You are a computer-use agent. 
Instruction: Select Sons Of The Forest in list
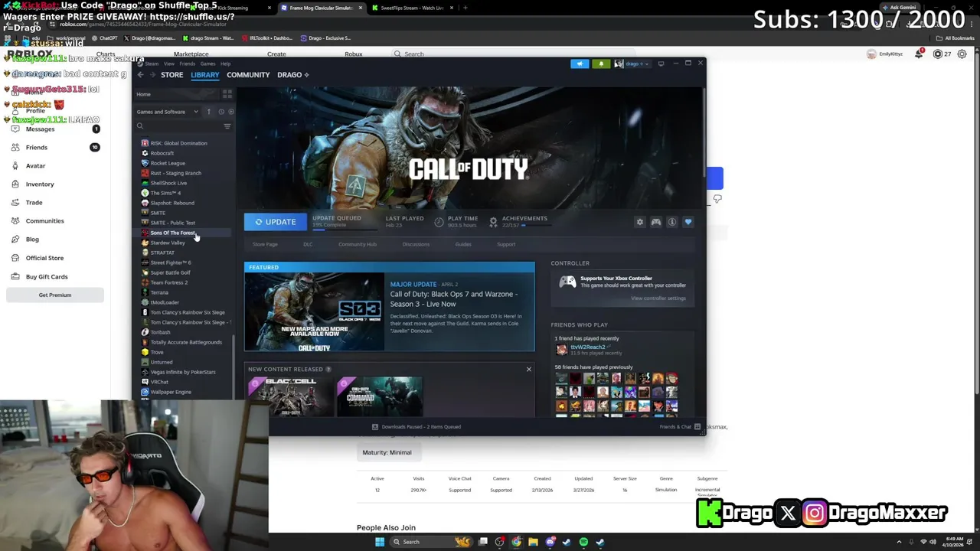tap(173, 233)
